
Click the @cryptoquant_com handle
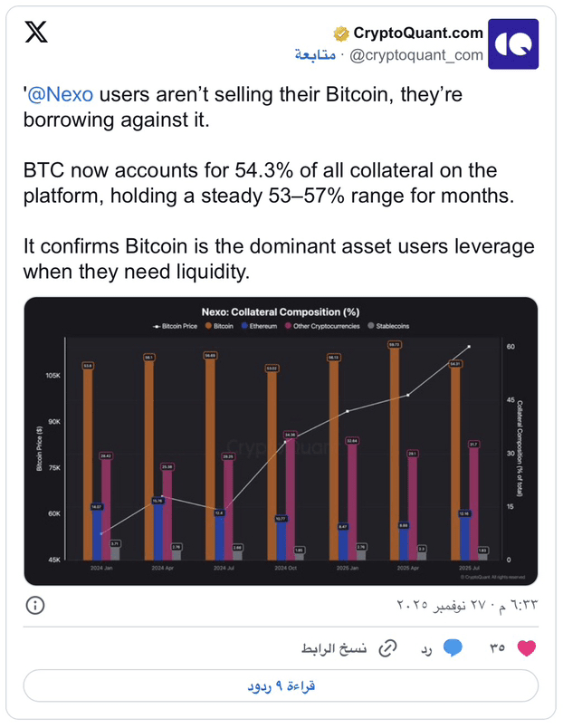click(416, 55)
